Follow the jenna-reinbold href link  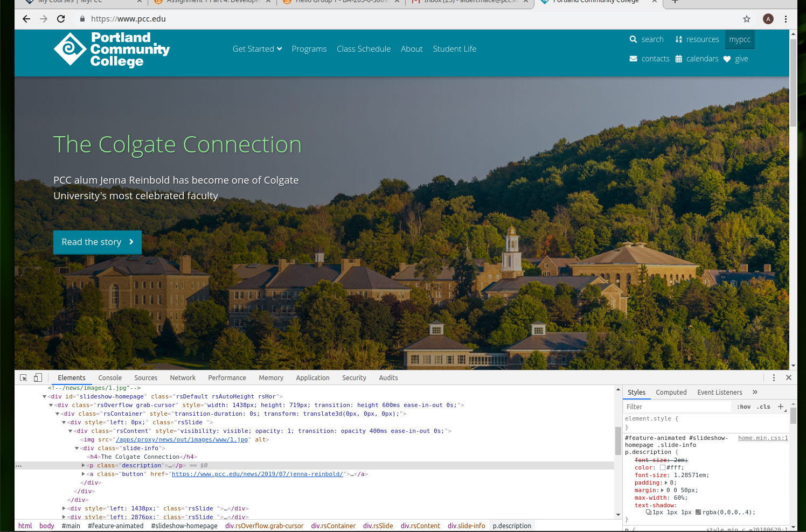pos(258,474)
